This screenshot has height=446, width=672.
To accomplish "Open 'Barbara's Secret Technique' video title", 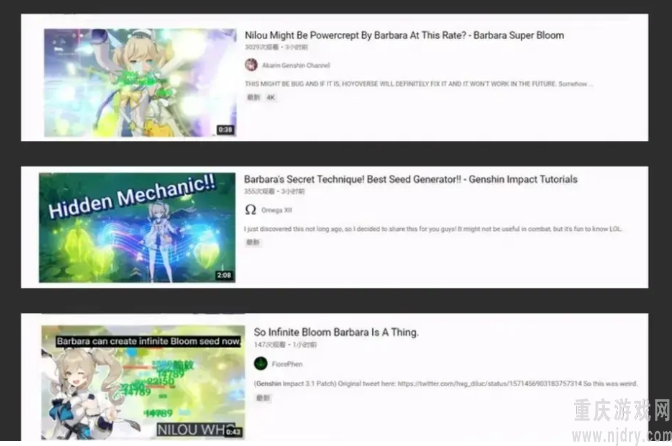I will point(411,179).
